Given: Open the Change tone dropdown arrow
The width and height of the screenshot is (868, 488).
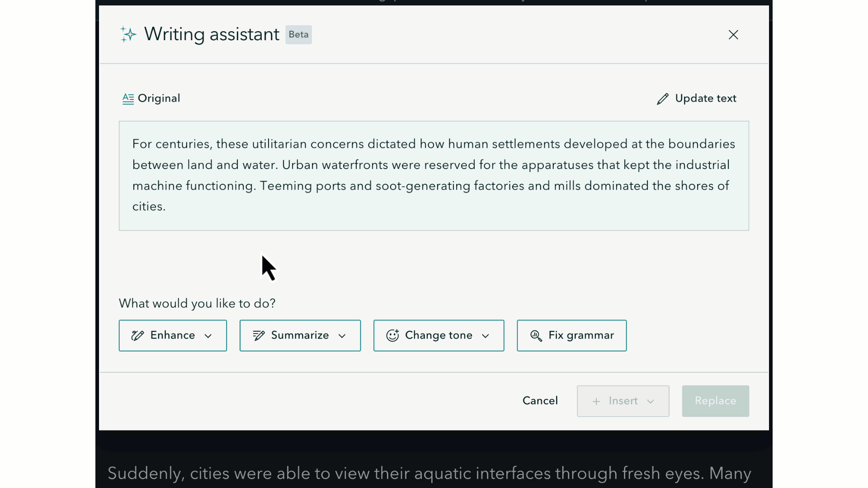Looking at the screenshot, I should [486, 336].
